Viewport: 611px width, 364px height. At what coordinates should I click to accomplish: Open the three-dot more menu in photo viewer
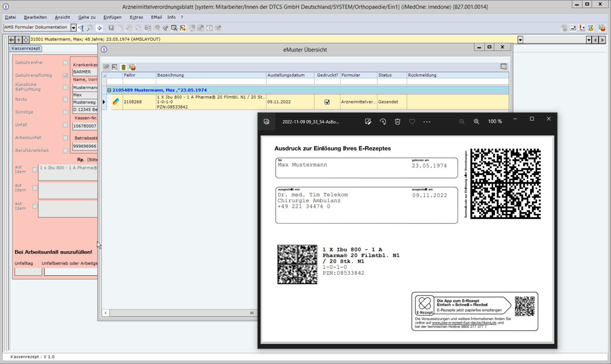[427, 122]
